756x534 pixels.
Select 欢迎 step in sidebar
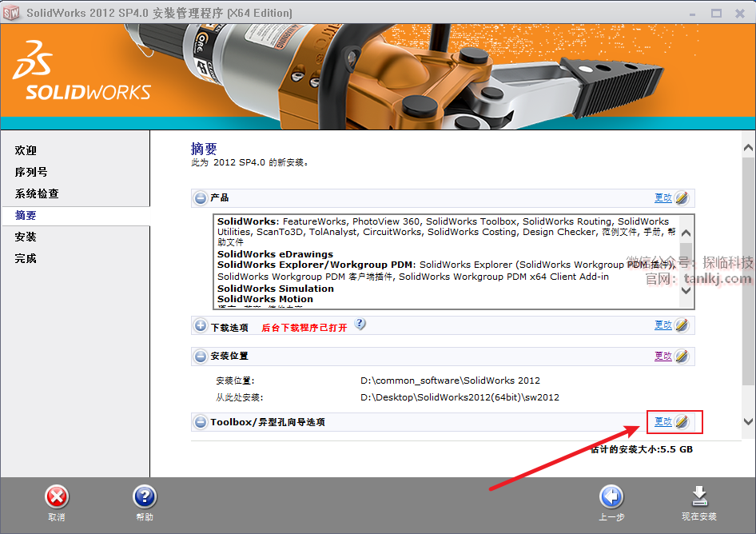pos(26,150)
